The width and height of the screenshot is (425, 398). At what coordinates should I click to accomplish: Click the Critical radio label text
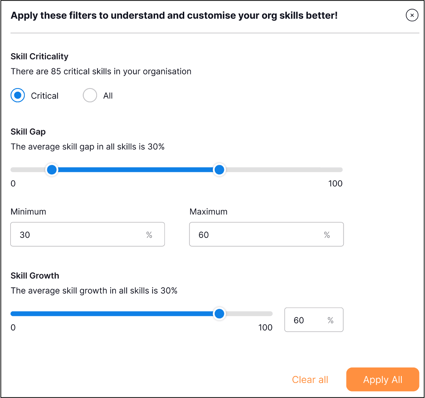click(45, 96)
